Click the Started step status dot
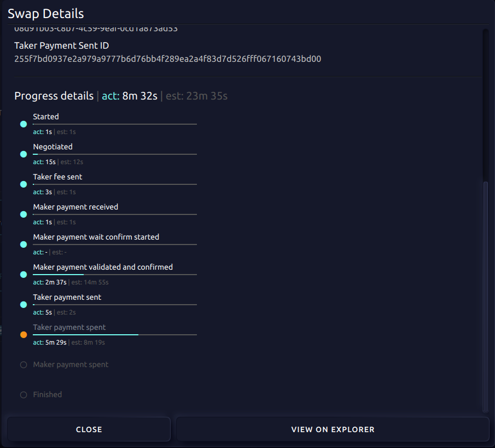 pyautogui.click(x=24, y=124)
